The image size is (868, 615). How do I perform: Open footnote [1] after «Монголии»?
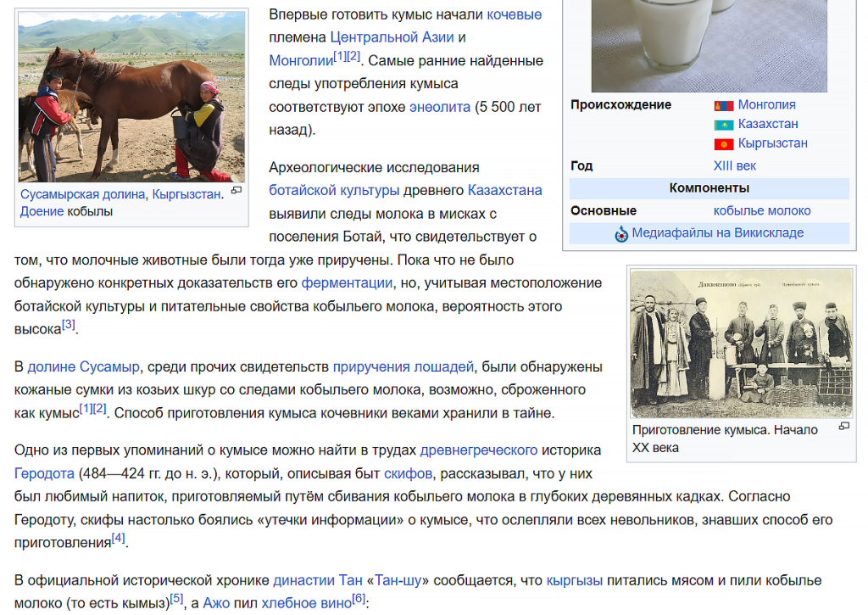pos(340,56)
